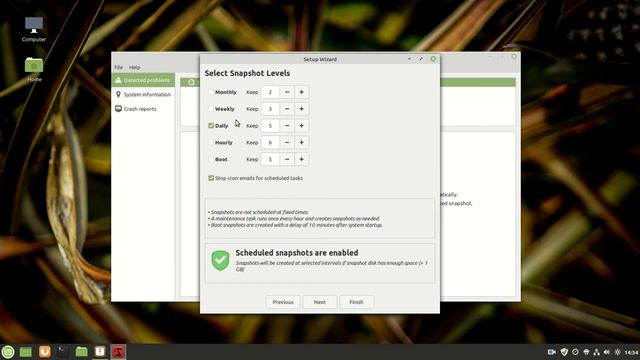Select Crash reports in the sidebar
Image resolution: width=640 pixels, height=360 pixels.
point(143,109)
